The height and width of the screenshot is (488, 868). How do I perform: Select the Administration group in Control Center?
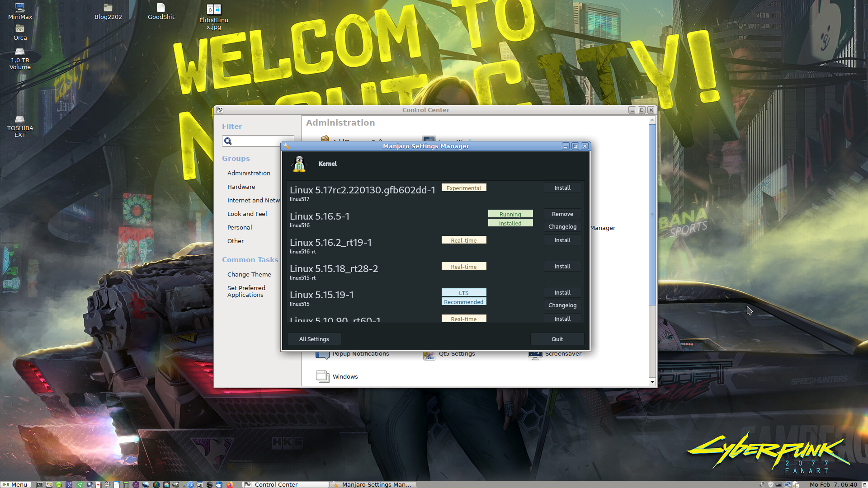point(249,173)
